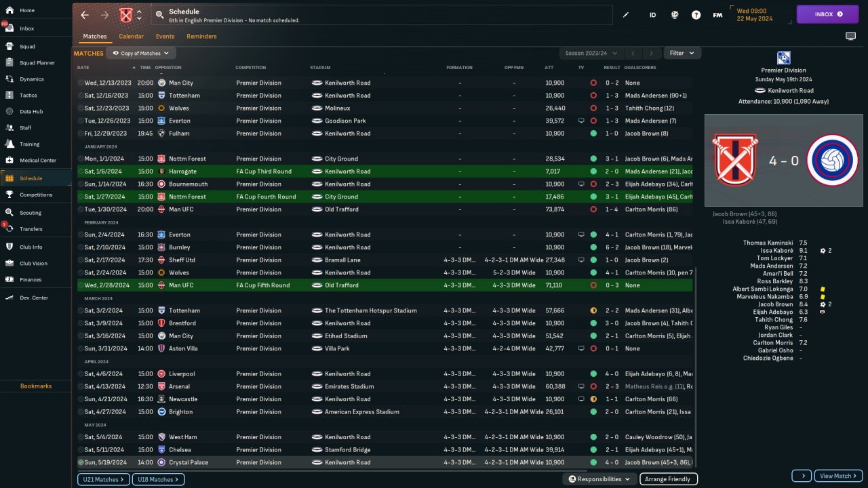Open the FM menu icon
The height and width of the screenshot is (488, 868).
pos(717,15)
